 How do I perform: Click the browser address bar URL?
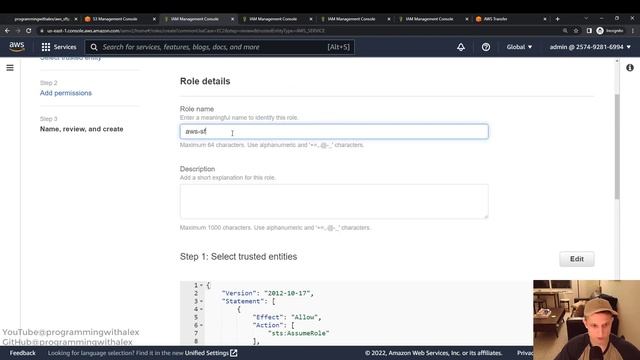186,31
